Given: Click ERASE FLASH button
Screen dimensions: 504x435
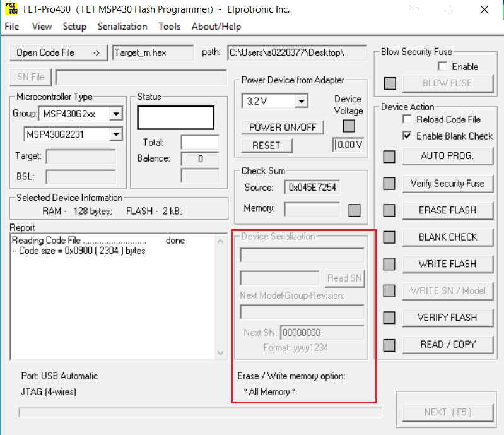Looking at the screenshot, I should pyautogui.click(x=447, y=210).
